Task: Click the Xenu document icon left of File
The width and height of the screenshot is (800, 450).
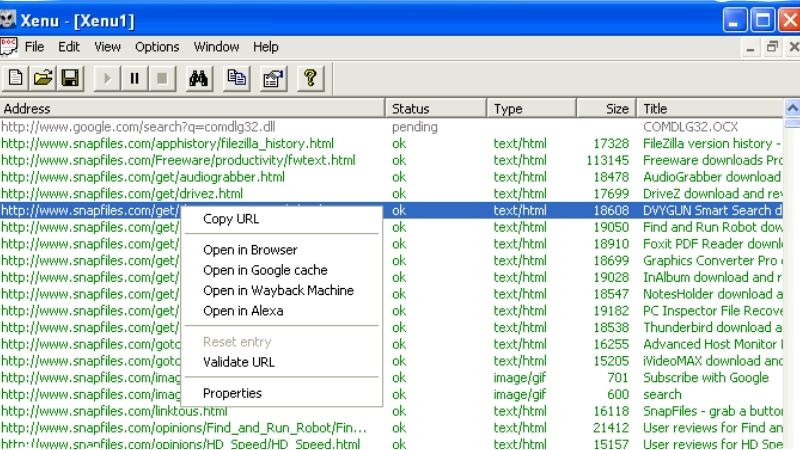Action: [10, 46]
